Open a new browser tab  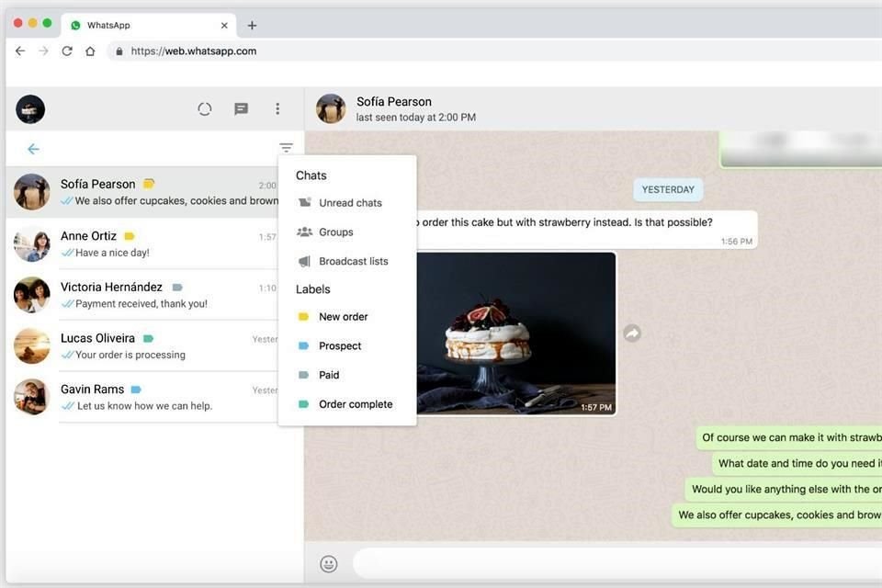coord(252,25)
